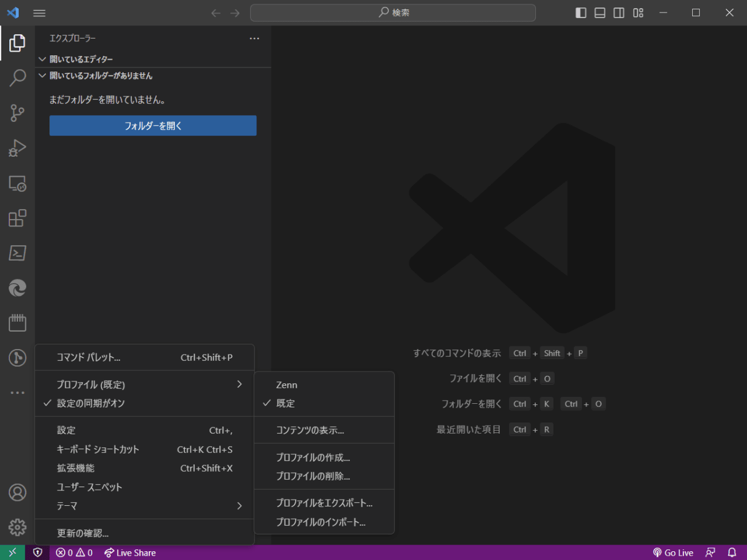The height and width of the screenshot is (560, 747).
Task: Open the Run and Debug view icon
Action: [17, 148]
